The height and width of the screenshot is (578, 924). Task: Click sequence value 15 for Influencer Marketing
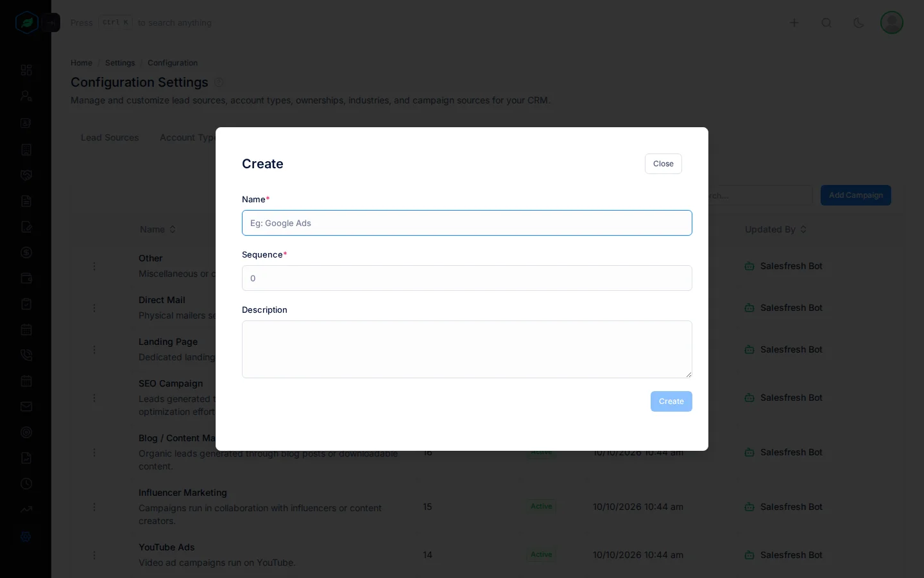tap(428, 507)
